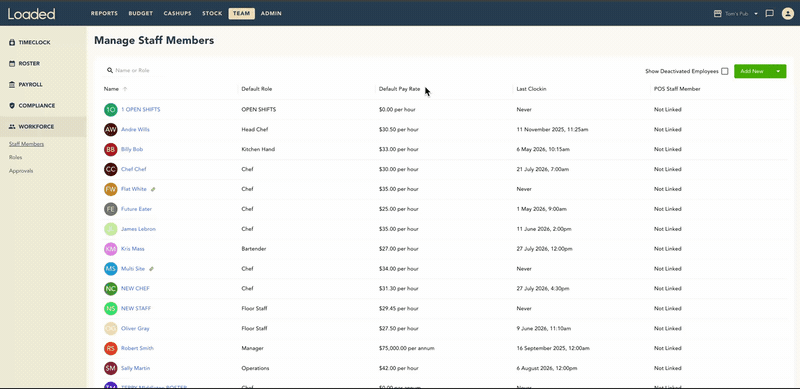This screenshot has width=800, height=389.
Task: Click the sort arrow next to Name
Action: (125, 89)
